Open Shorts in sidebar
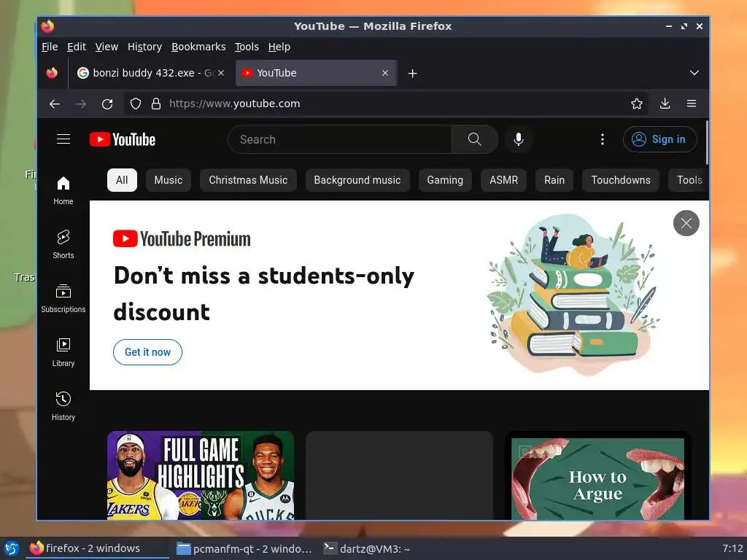Image resolution: width=747 pixels, height=560 pixels. (x=63, y=244)
